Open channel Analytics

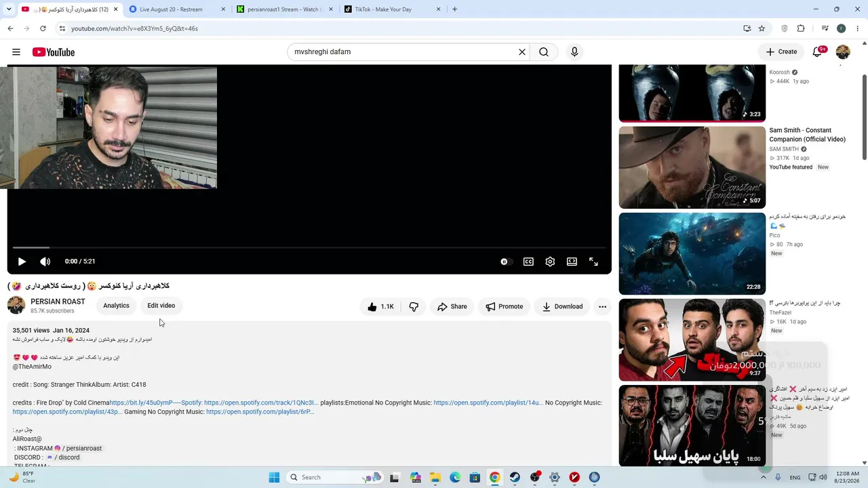tap(116, 306)
